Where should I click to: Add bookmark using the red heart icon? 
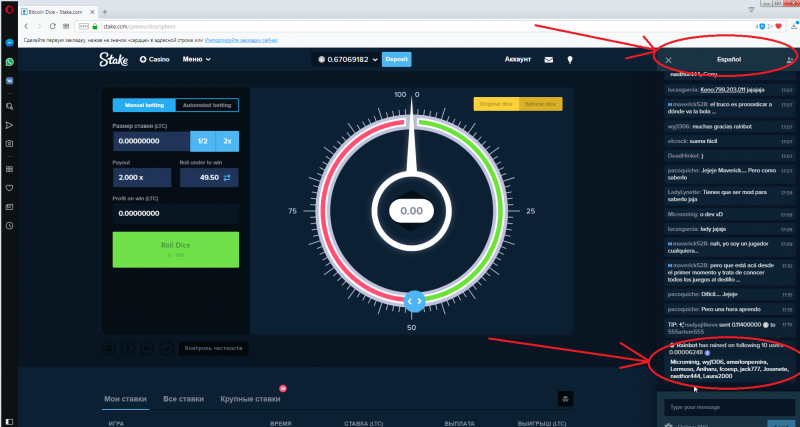pyautogui.click(x=779, y=26)
